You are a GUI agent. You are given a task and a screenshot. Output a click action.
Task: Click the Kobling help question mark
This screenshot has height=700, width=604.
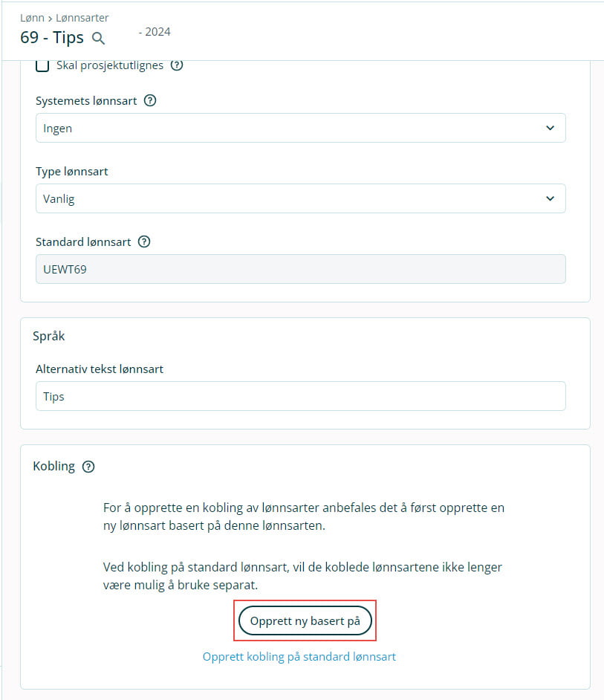click(x=88, y=467)
